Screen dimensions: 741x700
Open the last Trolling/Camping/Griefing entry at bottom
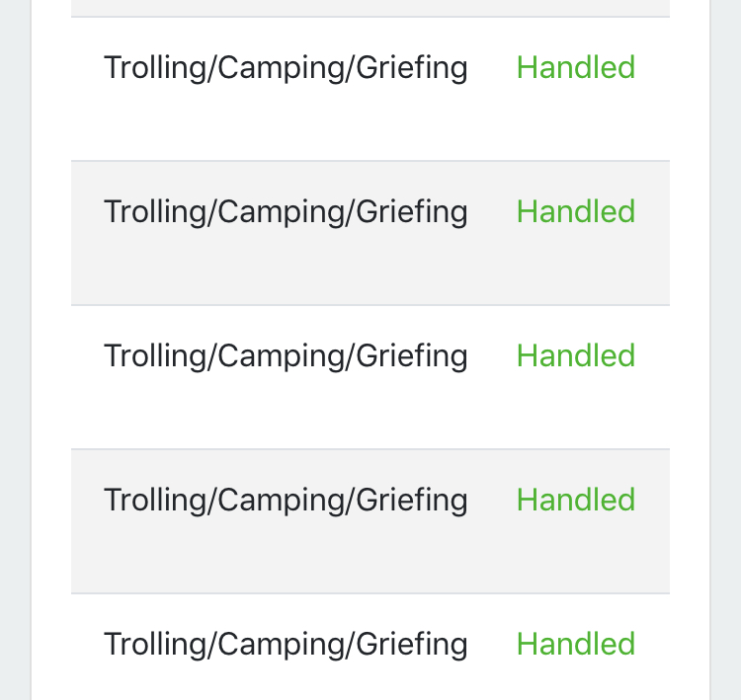pyautogui.click(x=286, y=645)
